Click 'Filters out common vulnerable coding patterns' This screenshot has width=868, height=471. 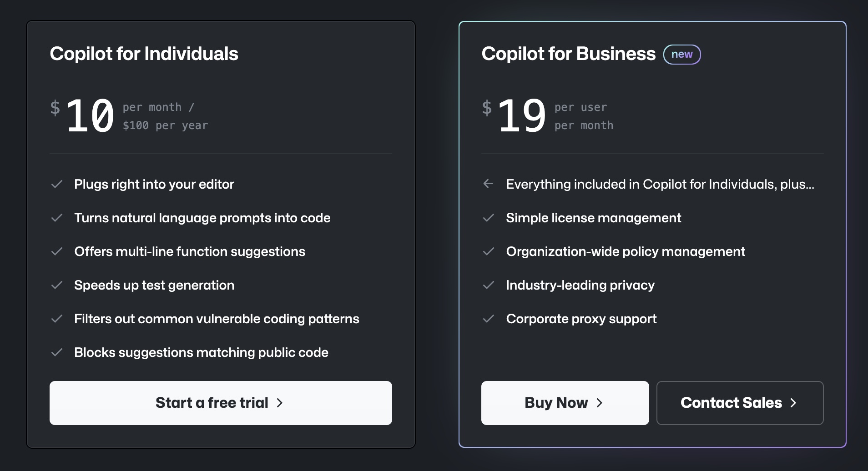tap(217, 319)
